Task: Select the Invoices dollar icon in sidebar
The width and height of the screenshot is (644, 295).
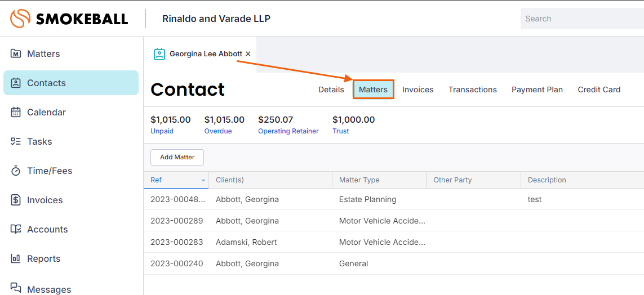Action: (16, 200)
